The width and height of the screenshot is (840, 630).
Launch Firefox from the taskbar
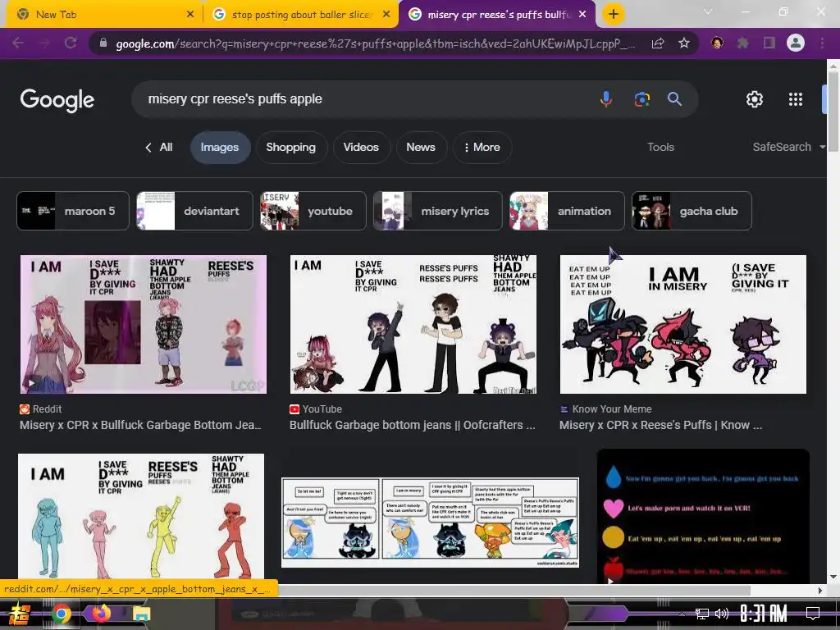(101, 614)
